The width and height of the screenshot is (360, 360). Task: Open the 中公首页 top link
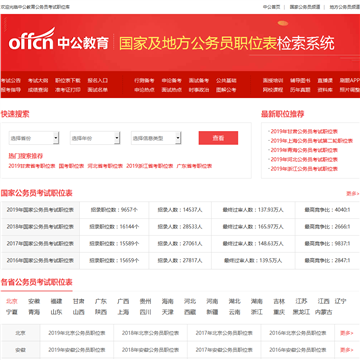pyautogui.click(x=272, y=7)
